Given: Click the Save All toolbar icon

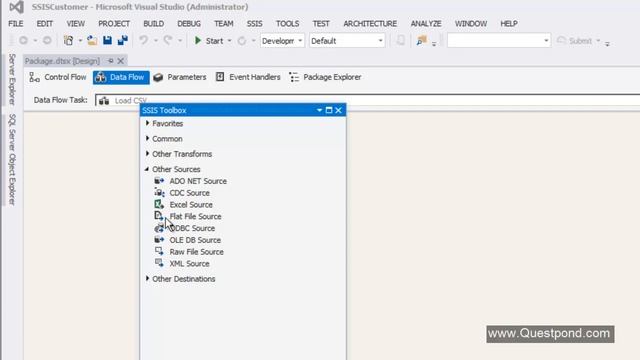Looking at the screenshot, I should click(x=123, y=40).
